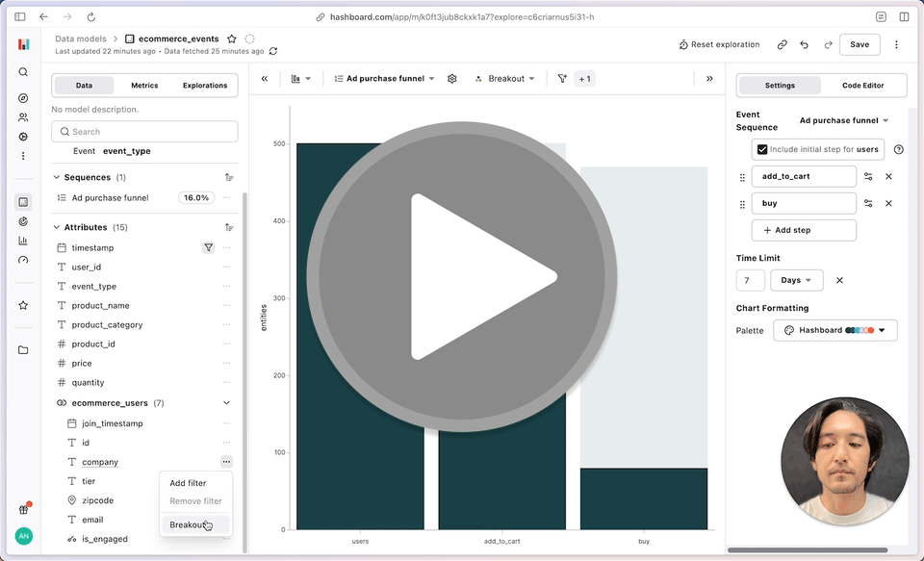924x561 pixels.
Task: Open favorites star in left sidebar
Action: pos(23,305)
